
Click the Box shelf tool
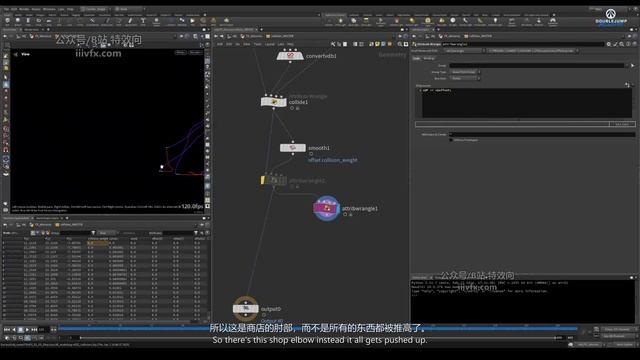point(7,21)
